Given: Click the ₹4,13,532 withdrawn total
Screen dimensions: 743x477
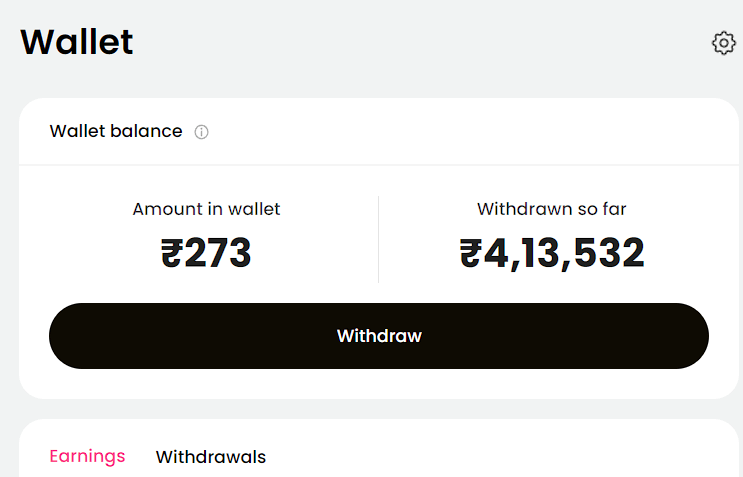Looking at the screenshot, I should (552, 253).
